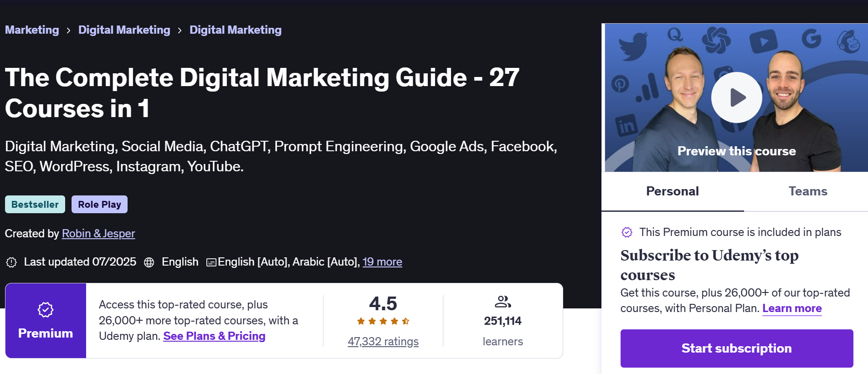Screen dimensions: 868x374
Task: Go to the Marketing breadcrumb
Action: (x=32, y=30)
